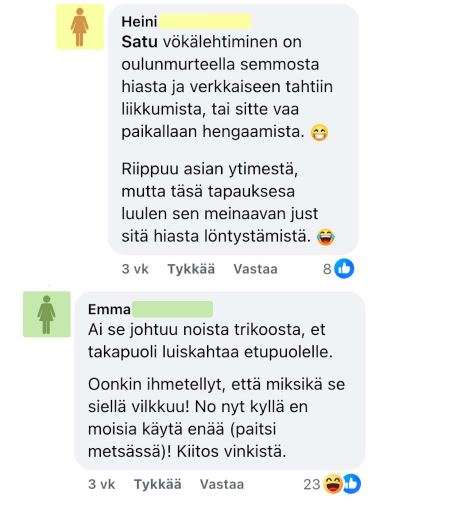This screenshot has width=449, height=513.
Task: Click the laughing-crying emoji after "löntystämistä."
Action: pos(326,237)
